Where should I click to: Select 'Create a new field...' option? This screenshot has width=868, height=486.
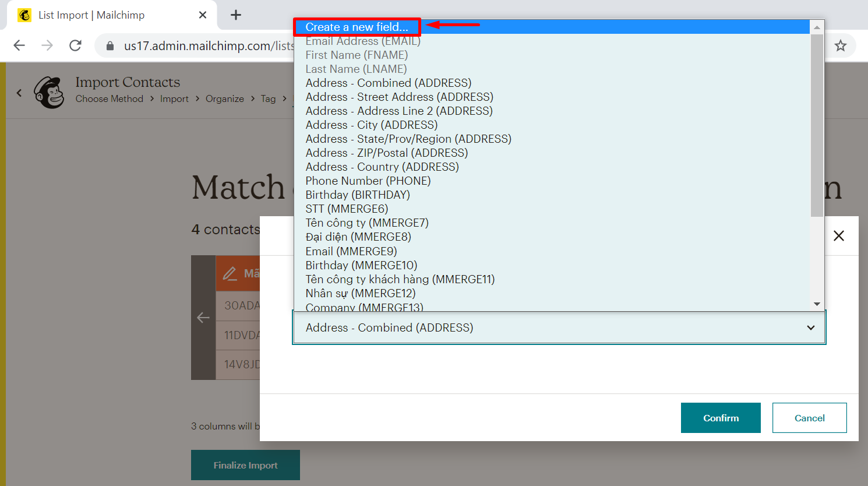(357, 27)
